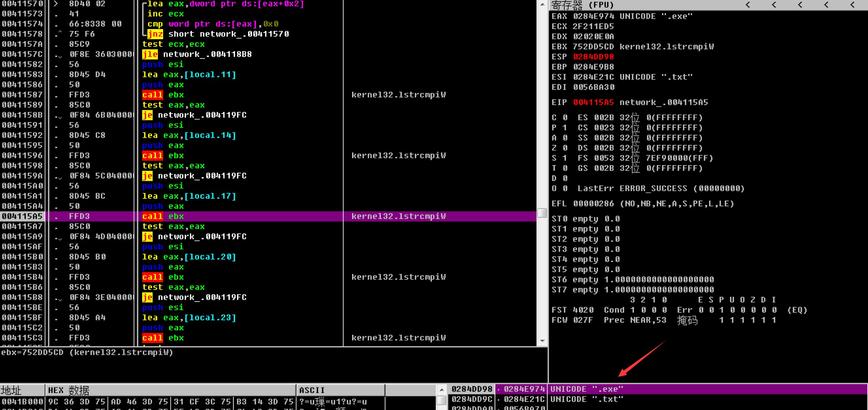
Task: Click the dump pane scroll-up arrow
Action: (441, 390)
